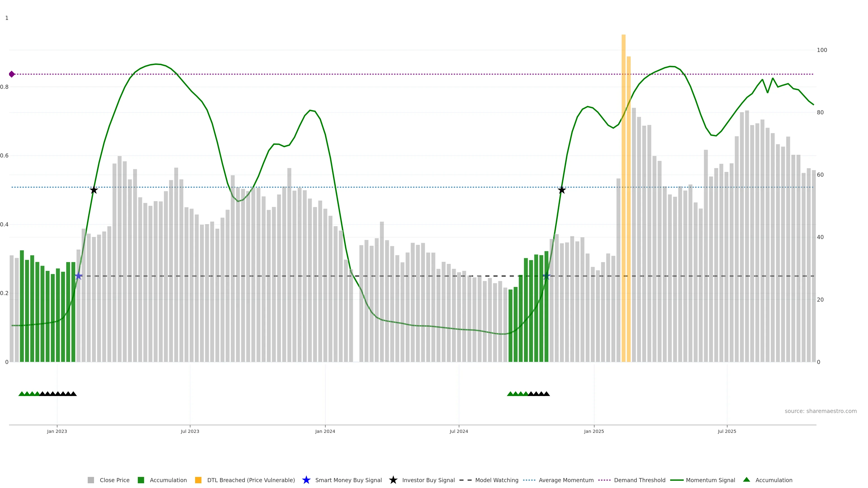868x488 pixels.
Task: Toggle DTL Breached (Price Vulnerable) legend entry
Action: click(x=251, y=480)
